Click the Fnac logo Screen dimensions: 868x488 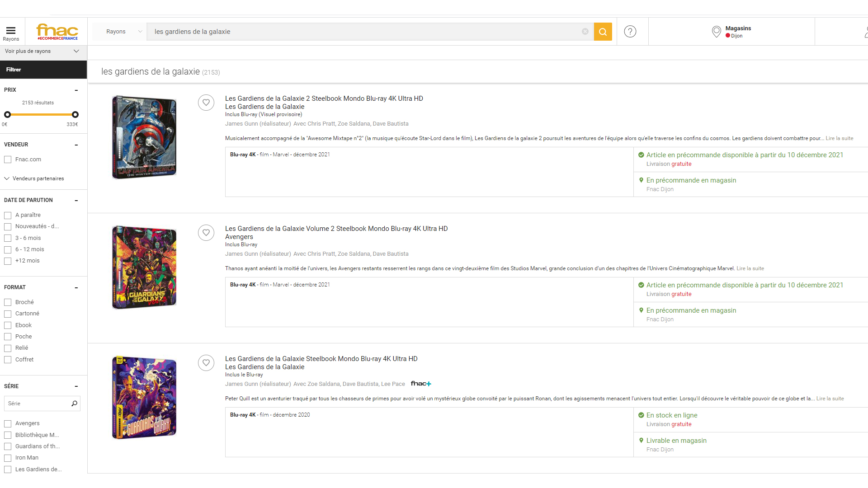tap(57, 32)
